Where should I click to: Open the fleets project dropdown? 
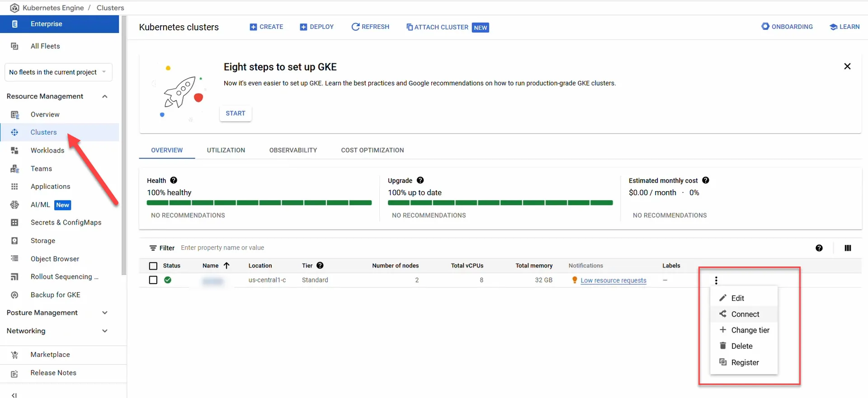[58, 72]
